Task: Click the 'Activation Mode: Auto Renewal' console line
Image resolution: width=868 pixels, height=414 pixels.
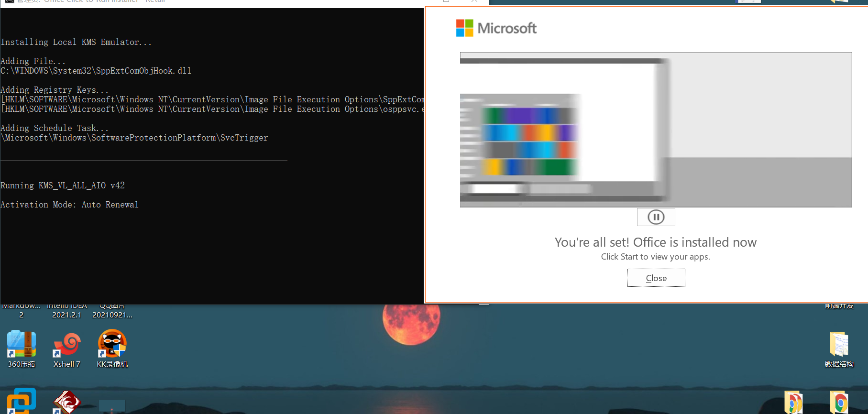Action: click(x=70, y=205)
